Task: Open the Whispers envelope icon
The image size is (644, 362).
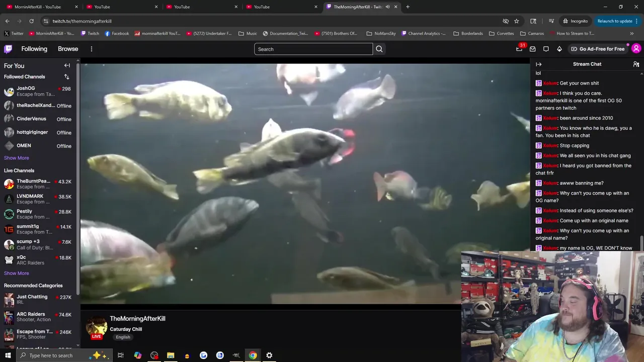Action: [532, 49]
